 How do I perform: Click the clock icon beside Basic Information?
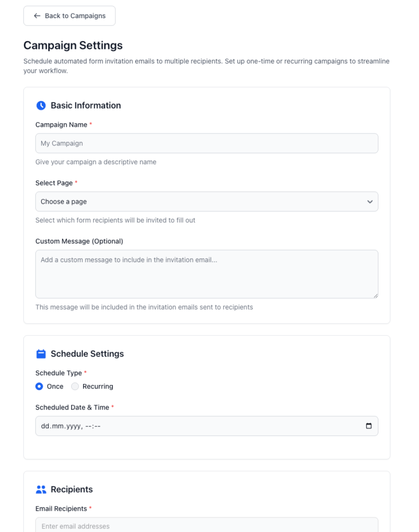[41, 105]
